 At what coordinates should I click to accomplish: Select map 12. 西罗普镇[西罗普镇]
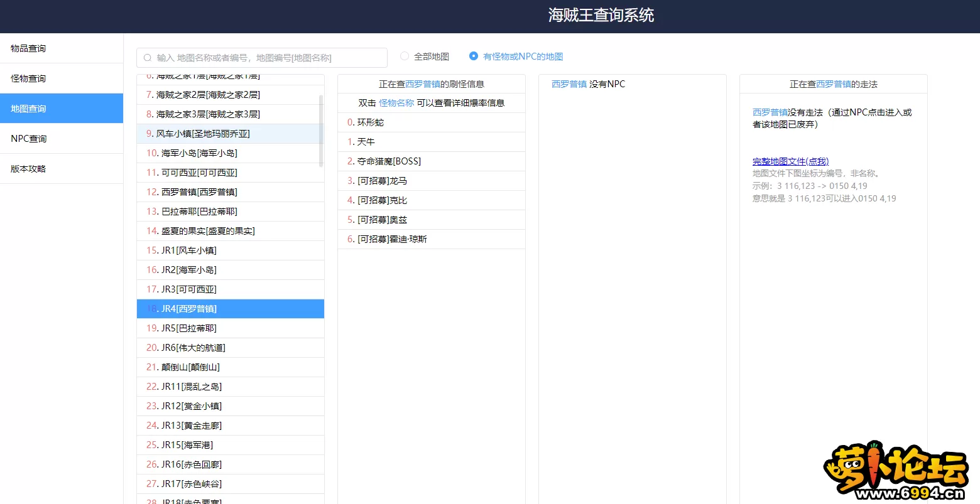[x=231, y=192]
